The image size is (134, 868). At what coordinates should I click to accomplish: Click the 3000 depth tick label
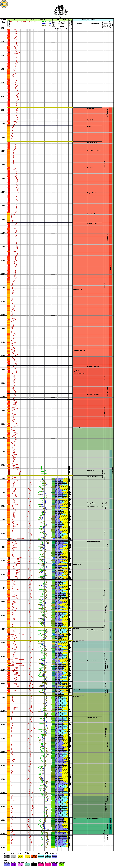[x=3, y=397]
